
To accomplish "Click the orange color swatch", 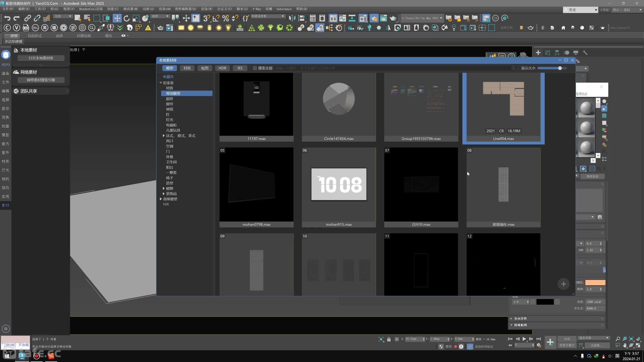I will click(x=595, y=282).
